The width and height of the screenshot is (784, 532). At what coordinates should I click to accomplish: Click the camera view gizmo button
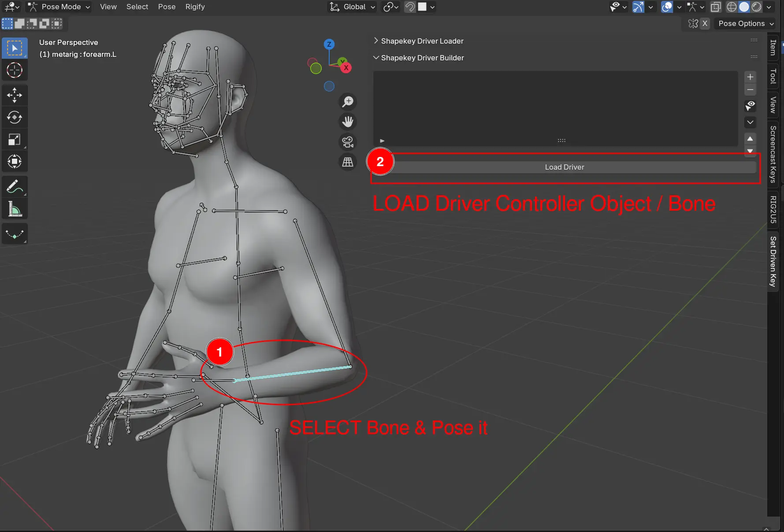348,142
